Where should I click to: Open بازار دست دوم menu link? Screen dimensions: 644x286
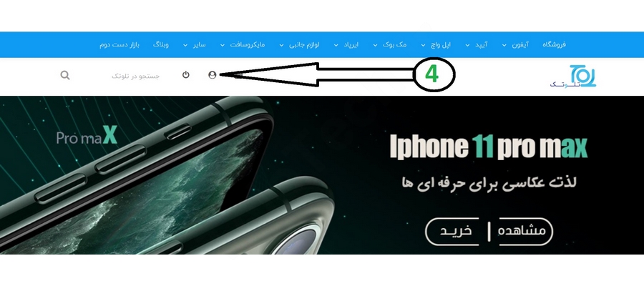(x=119, y=44)
